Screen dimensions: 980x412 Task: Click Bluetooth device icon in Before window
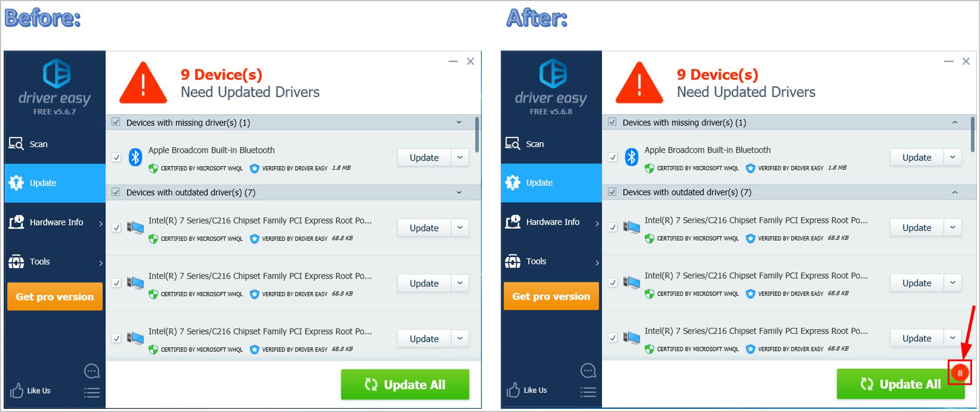[x=135, y=157]
